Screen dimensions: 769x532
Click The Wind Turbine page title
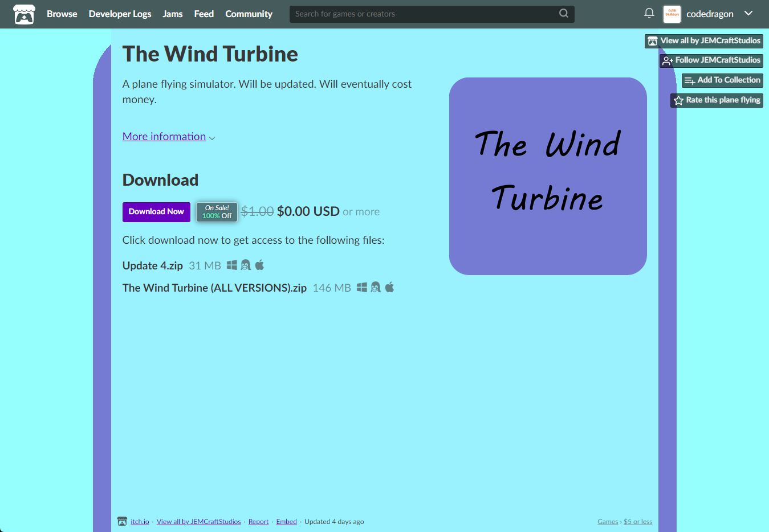tap(210, 54)
